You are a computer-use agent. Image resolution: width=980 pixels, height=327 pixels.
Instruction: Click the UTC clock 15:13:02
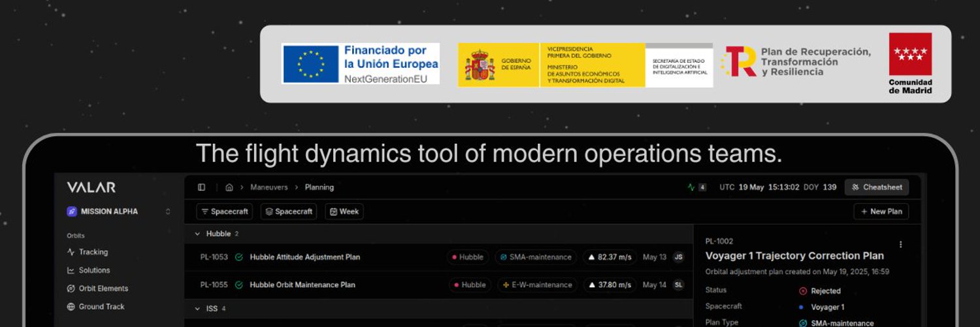point(783,188)
